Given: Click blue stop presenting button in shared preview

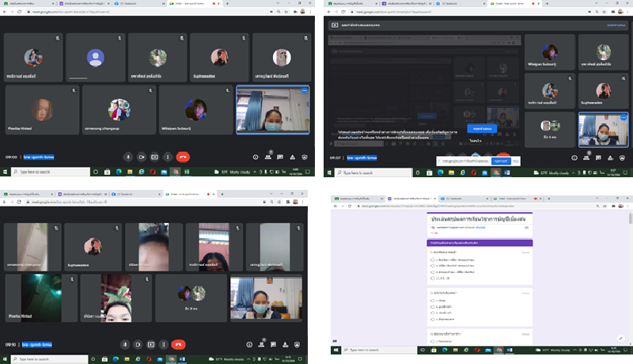Looking at the screenshot, I should (480, 128).
